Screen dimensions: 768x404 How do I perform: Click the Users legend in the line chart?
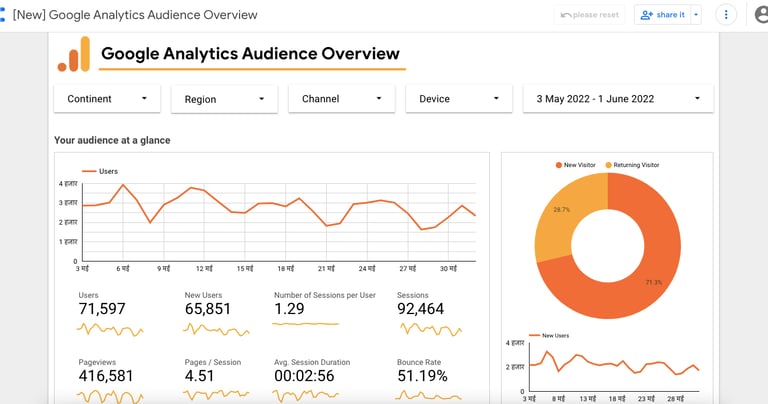click(100, 171)
